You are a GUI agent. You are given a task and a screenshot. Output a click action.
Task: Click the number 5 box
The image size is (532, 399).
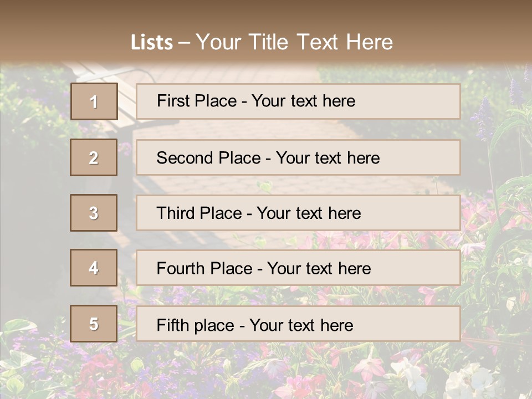[94, 324]
